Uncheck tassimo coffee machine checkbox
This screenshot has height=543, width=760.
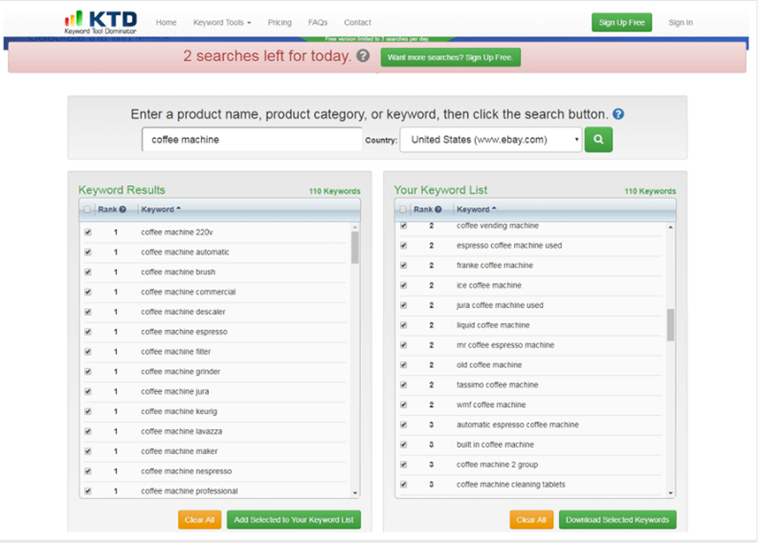point(403,384)
